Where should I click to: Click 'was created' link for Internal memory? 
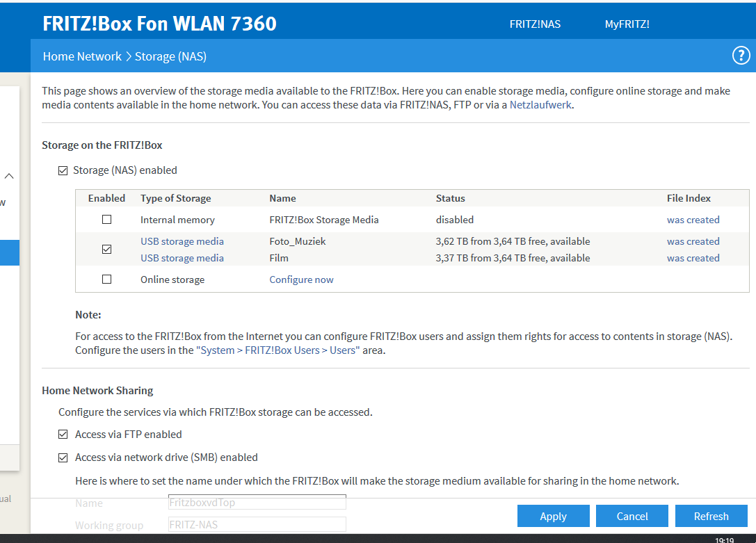[x=693, y=220]
